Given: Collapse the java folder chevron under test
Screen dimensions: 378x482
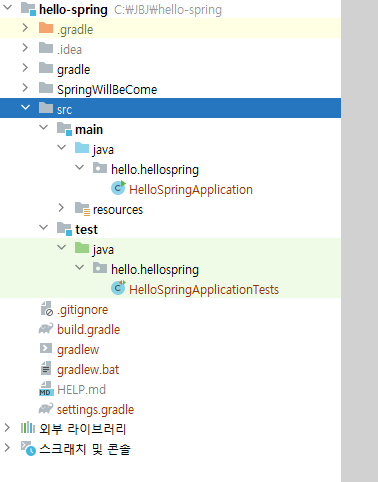Looking at the screenshot, I should coord(61,248).
